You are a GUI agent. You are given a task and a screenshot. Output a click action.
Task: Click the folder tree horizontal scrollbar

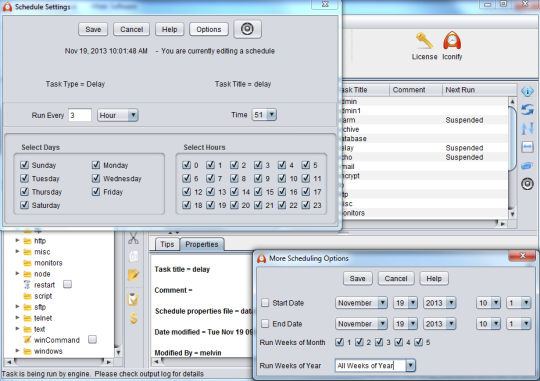pyautogui.click(x=60, y=362)
